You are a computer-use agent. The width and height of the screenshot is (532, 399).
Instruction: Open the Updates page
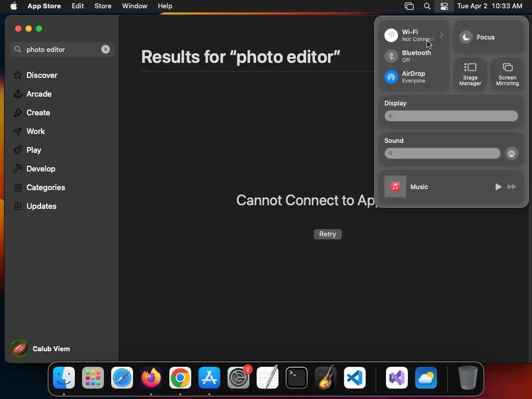click(35, 206)
